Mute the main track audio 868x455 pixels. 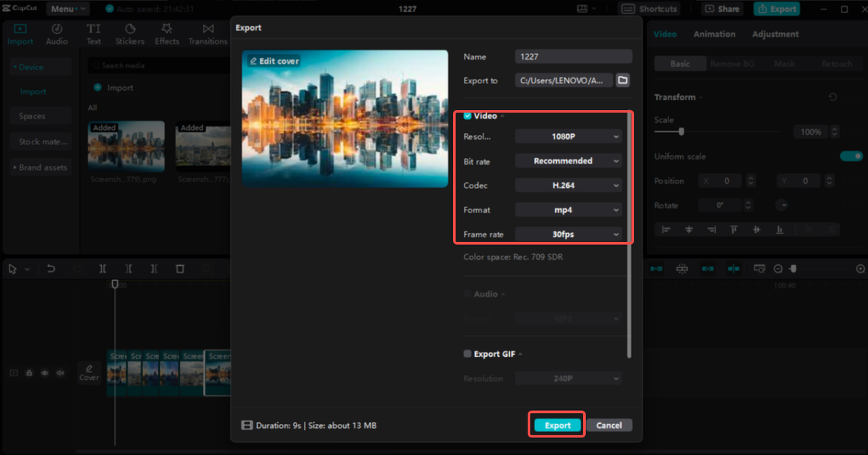click(x=60, y=373)
